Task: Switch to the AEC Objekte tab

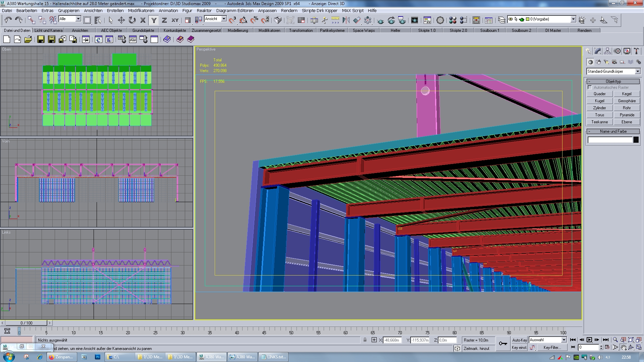Action: 111,31
